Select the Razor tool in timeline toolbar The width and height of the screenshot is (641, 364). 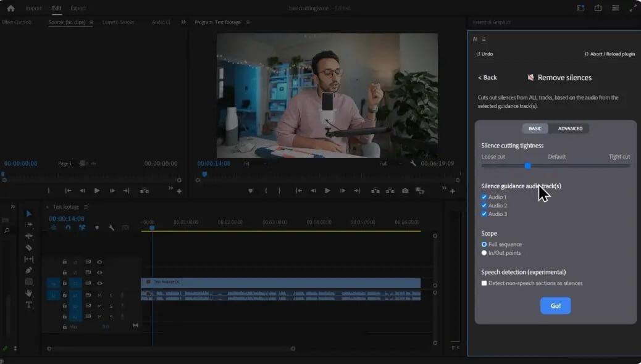click(x=28, y=247)
